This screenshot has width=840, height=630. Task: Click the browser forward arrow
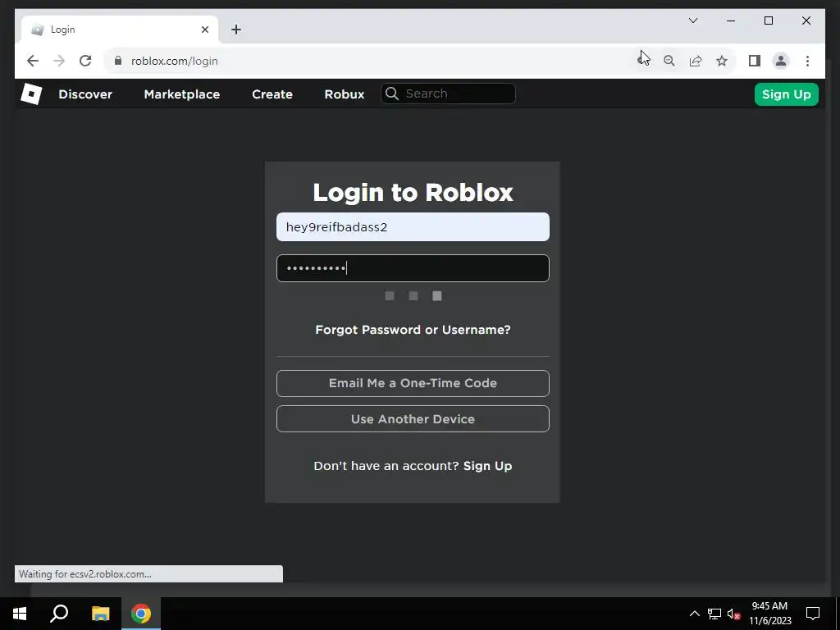click(59, 61)
